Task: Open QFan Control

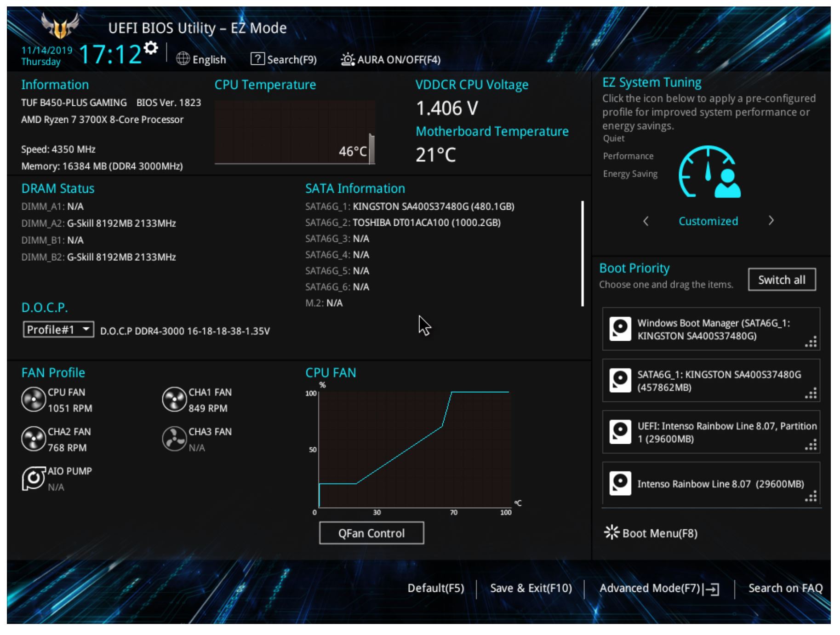Action: pos(371,533)
